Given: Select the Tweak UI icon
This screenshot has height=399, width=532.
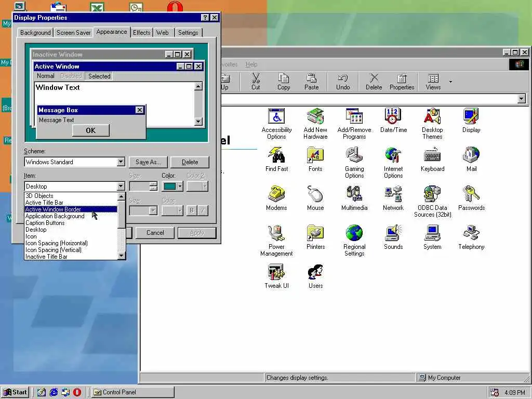Looking at the screenshot, I should [x=276, y=276].
